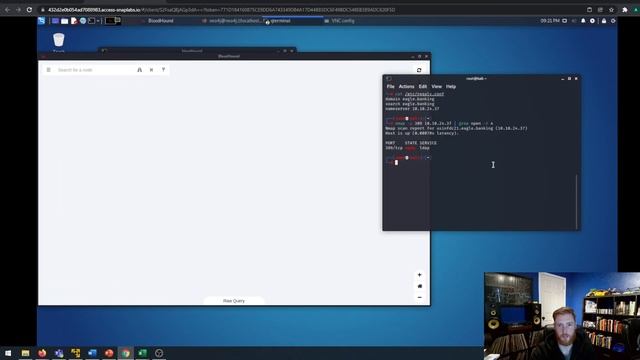The height and width of the screenshot is (360, 640).
Task: Zoom in with the BloodHound plus icon
Action: coord(419,275)
